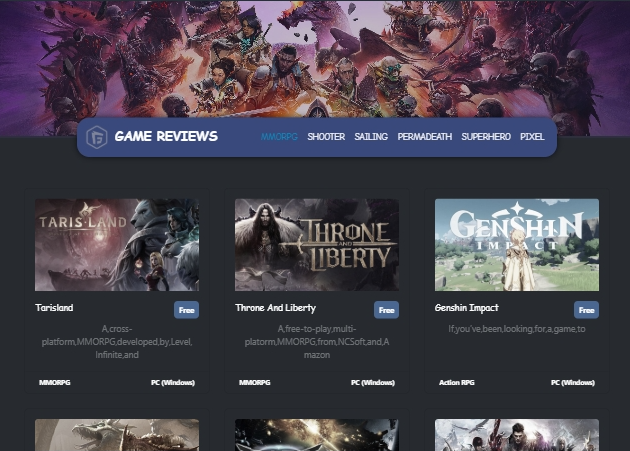This screenshot has width=630, height=451.
Task: Open the SAILING category
Action: (x=371, y=137)
